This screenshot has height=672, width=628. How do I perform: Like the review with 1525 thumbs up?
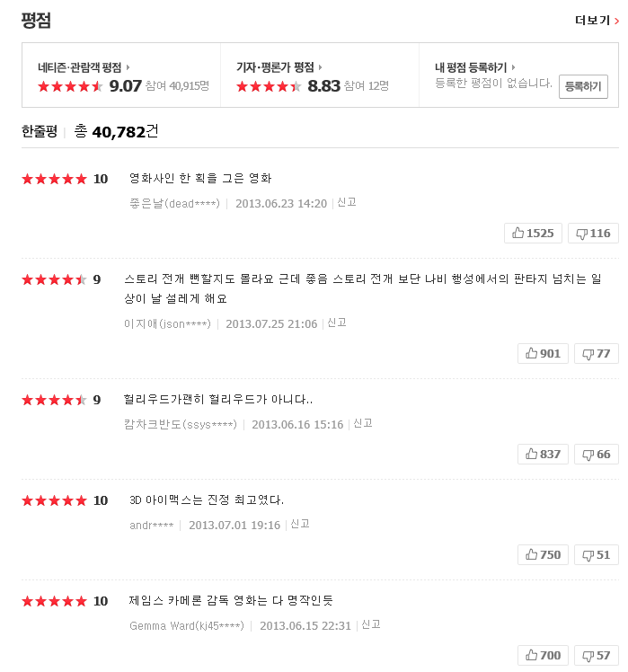533,234
